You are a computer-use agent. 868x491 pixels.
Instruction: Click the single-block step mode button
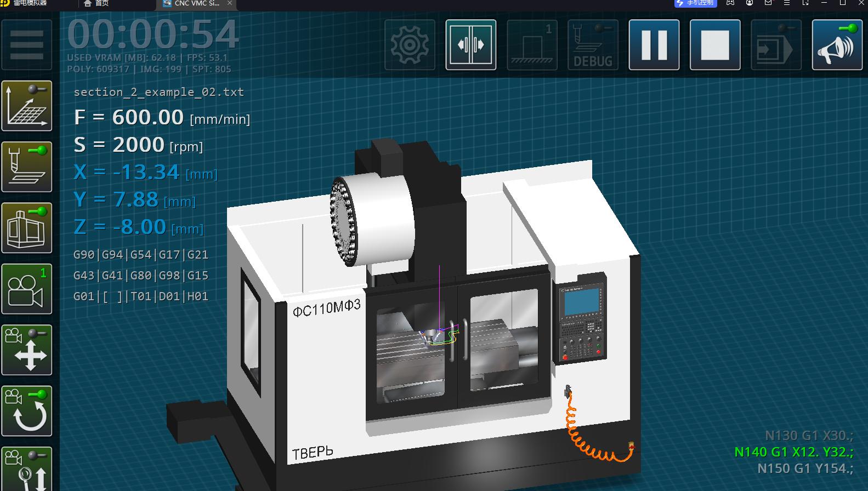[532, 45]
